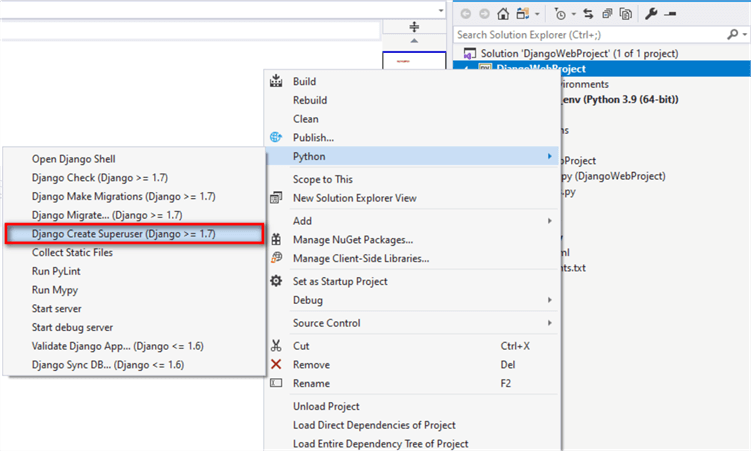Viewport: 751px width, 451px height.
Task: Click the scissors Cut icon
Action: [276, 345]
